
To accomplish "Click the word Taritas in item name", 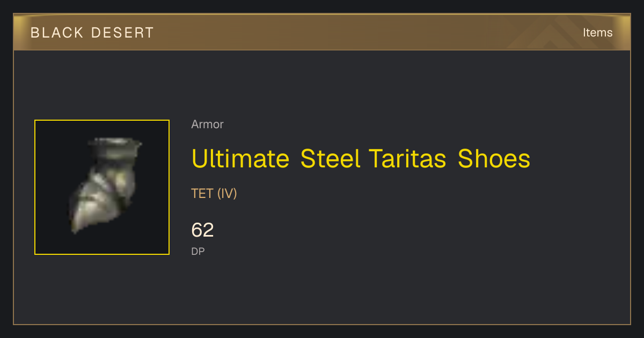I will click(407, 159).
